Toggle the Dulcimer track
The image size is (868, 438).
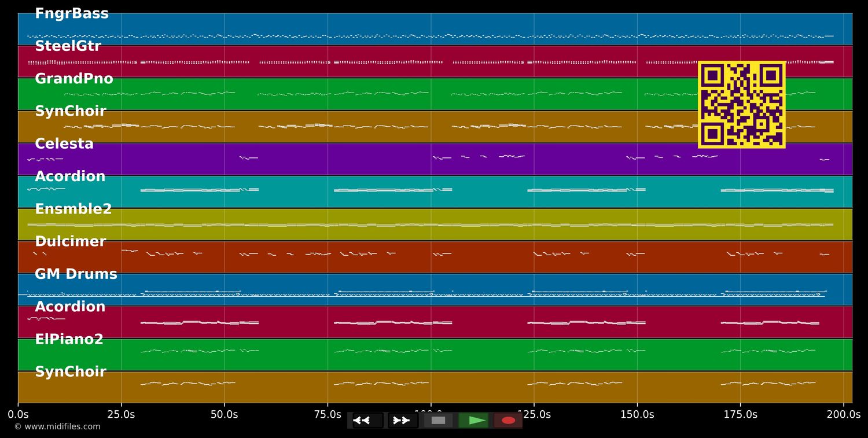[70, 241]
